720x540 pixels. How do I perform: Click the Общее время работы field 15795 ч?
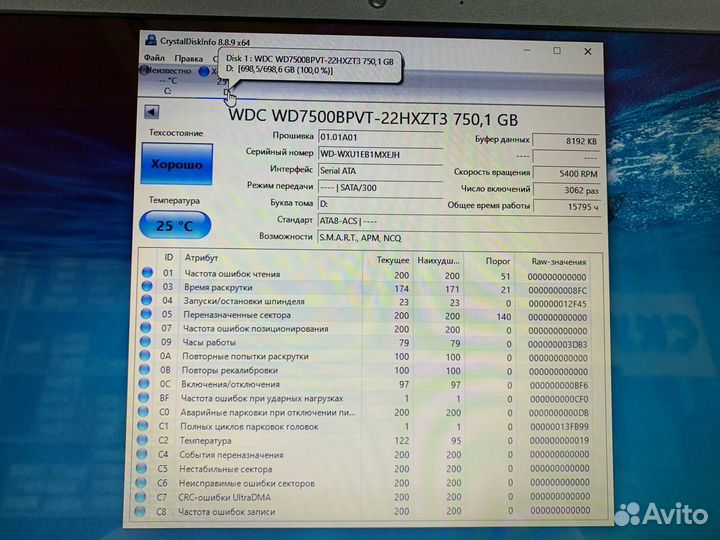[x=567, y=207]
